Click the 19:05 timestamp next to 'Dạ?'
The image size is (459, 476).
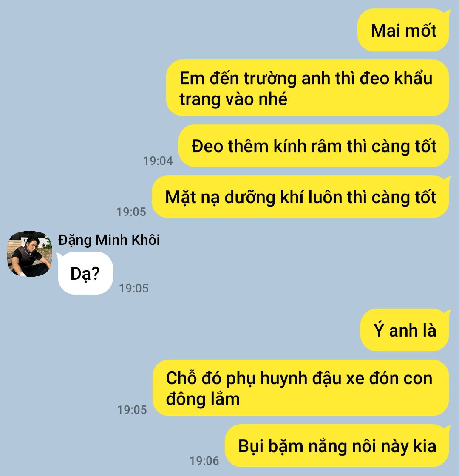pyautogui.click(x=133, y=289)
